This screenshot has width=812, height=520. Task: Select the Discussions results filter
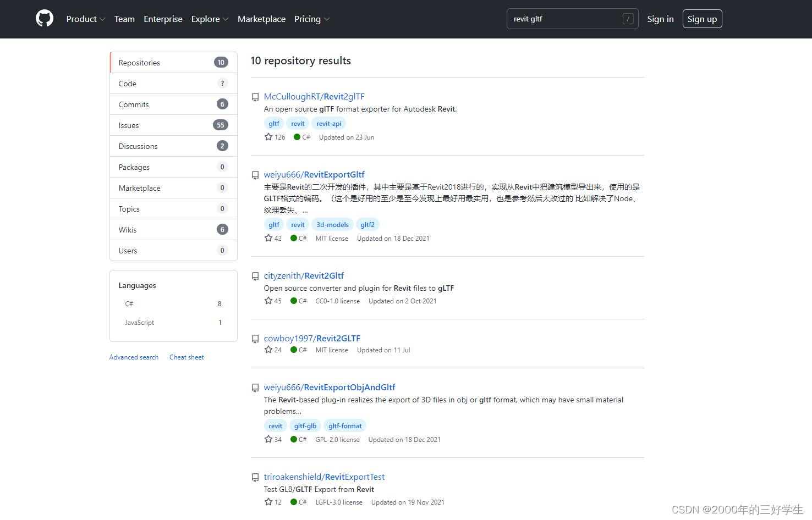pyautogui.click(x=173, y=146)
